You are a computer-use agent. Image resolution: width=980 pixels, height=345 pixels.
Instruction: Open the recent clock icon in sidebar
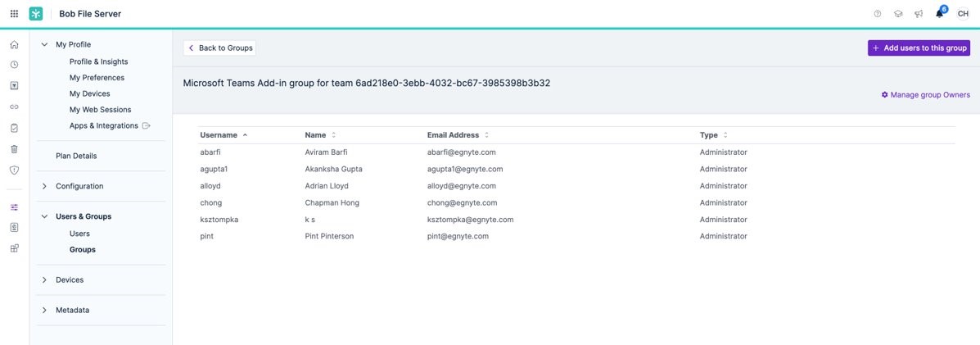coord(14,65)
